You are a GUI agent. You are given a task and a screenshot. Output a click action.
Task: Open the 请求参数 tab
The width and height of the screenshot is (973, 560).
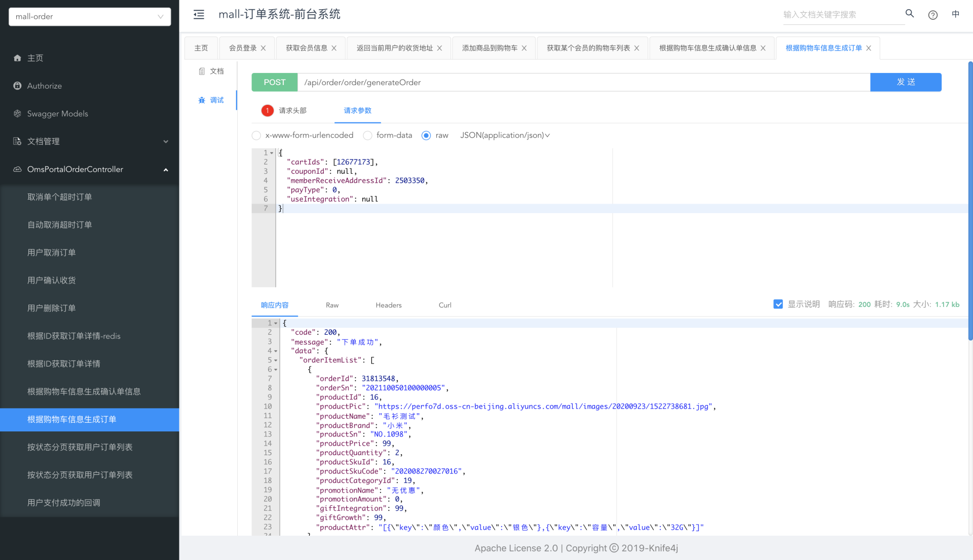coord(358,110)
